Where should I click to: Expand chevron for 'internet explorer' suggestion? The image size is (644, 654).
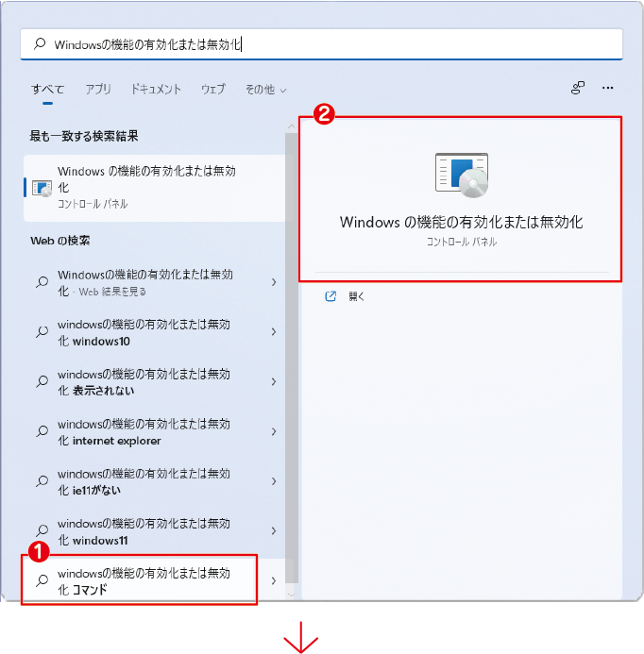(274, 431)
